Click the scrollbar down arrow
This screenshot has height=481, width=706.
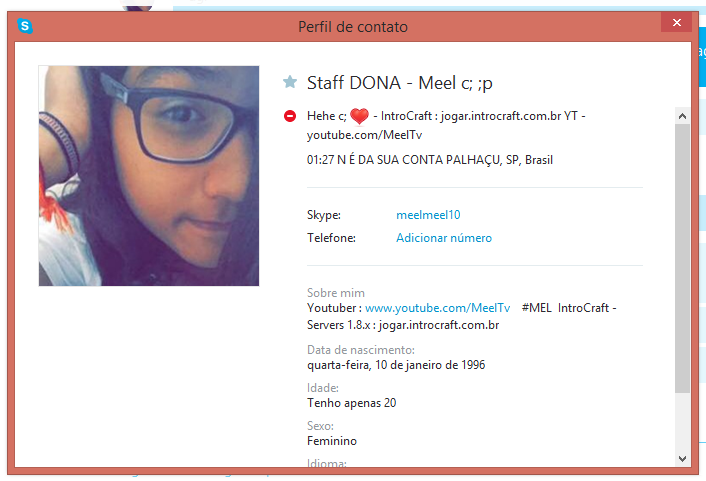682,458
